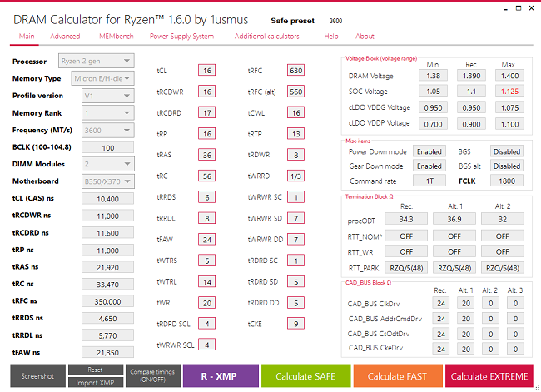Open the Processor dropdown
This screenshot has width=541, height=392.
pos(96,62)
